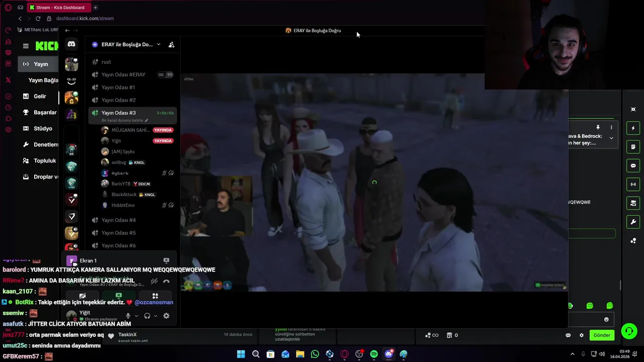Select user HobbitEmo in voice list
The height and width of the screenshot is (362, 644).
click(123, 205)
